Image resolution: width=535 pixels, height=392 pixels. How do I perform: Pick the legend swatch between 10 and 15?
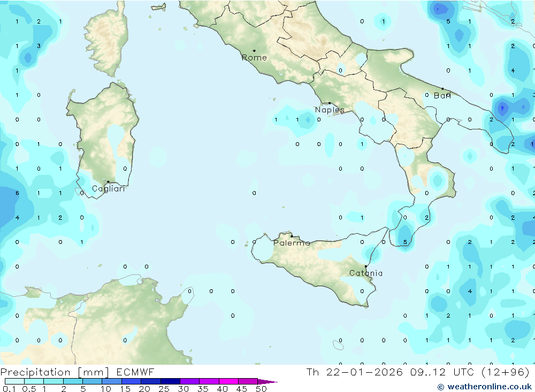coord(112,381)
